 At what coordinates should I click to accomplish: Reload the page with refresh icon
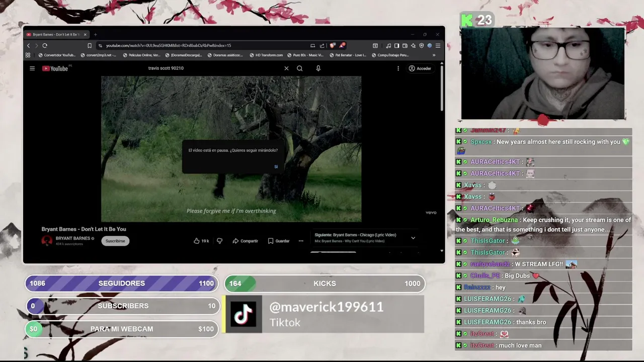pos(45,45)
